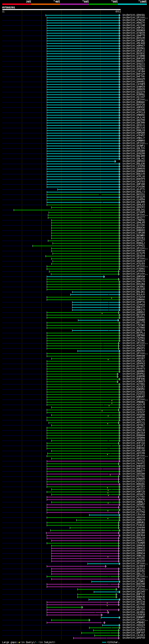Click the short cyan alignment bar for Q8RVQ3
The width and height of the screenshot is (149, 644).
81,161
